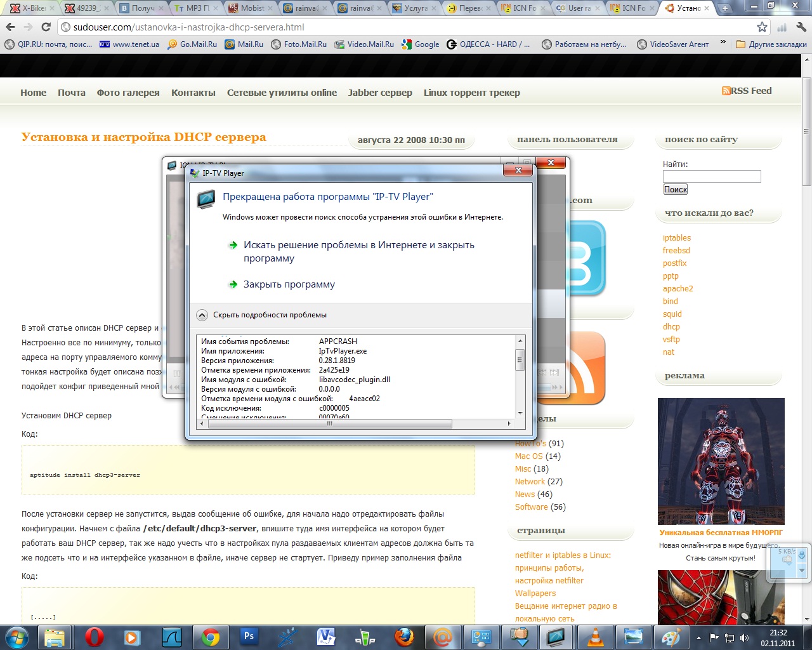The image size is (812, 650).
Task: Open the Wallpapers page link
Action: 535,594
